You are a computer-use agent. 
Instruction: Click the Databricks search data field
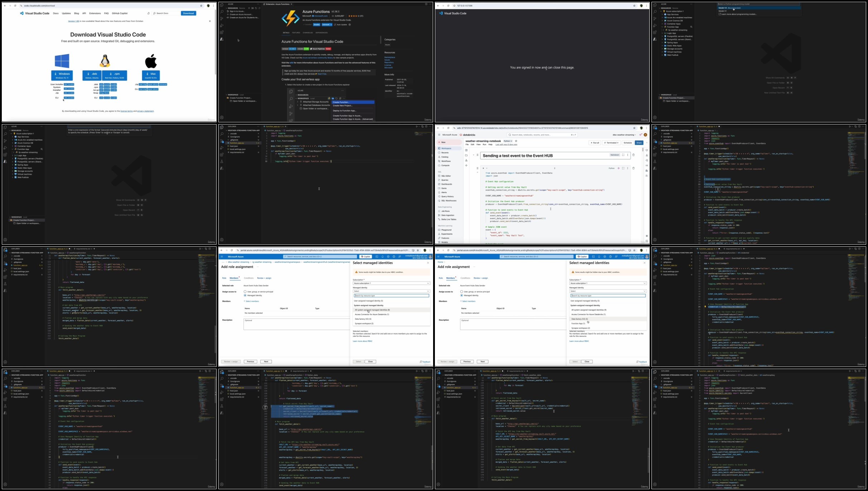pos(542,135)
